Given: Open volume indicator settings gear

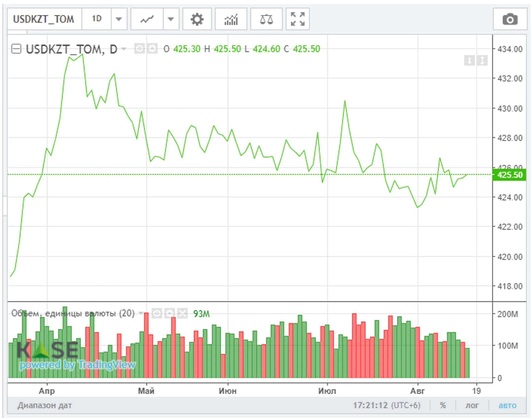Looking at the screenshot, I should pos(169,313).
